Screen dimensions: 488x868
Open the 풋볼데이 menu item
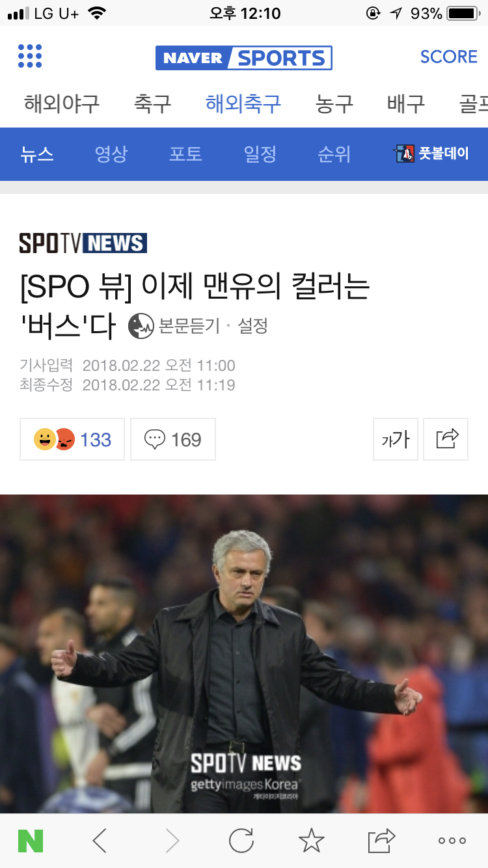point(432,154)
